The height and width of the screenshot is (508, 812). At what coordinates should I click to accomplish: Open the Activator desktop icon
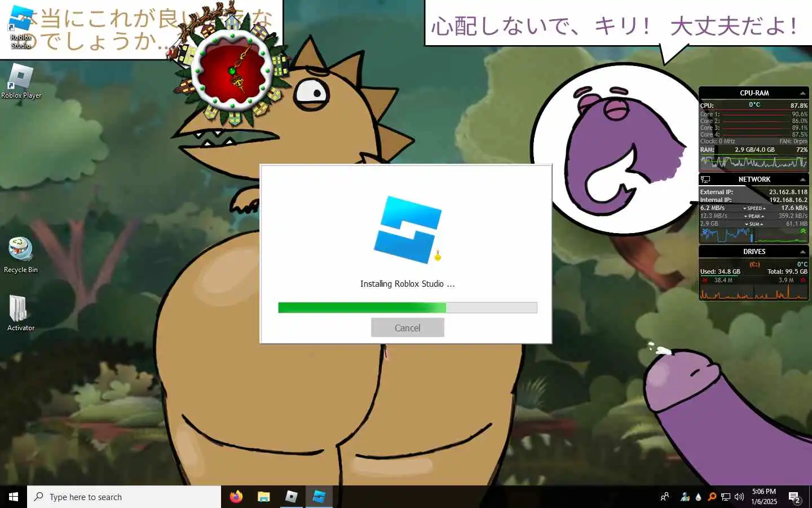(21, 313)
